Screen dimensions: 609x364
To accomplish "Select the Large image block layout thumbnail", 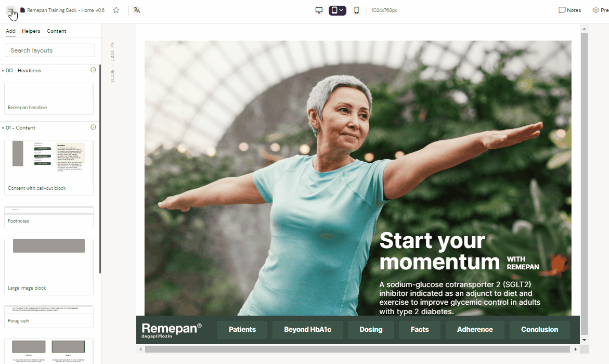I will (49, 266).
